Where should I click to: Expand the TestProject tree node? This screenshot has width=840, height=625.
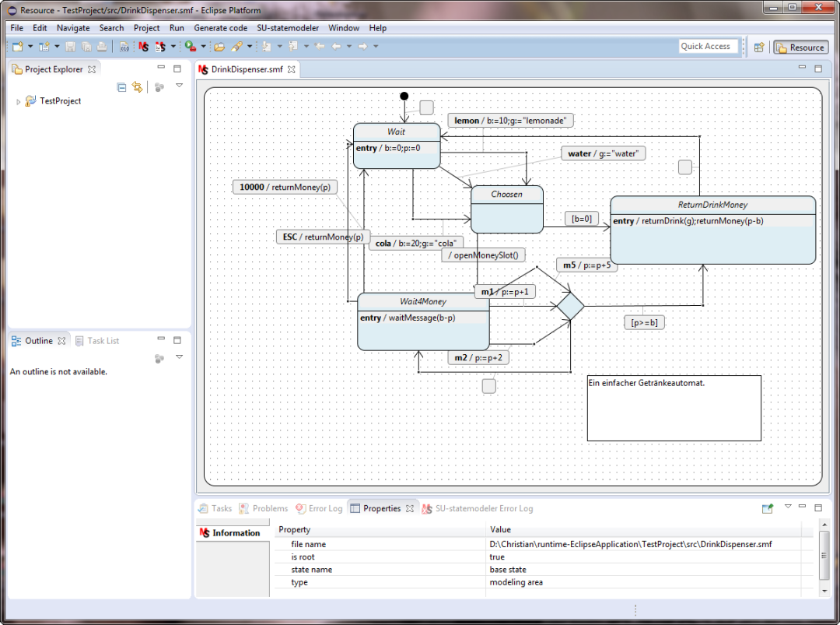[x=18, y=101]
